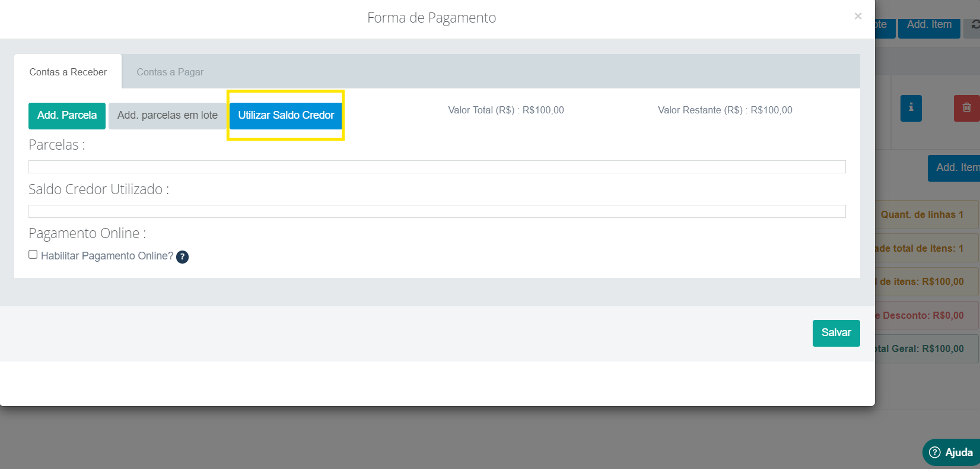The height and width of the screenshot is (469, 980).
Task: Click the Saldo Credor Utilizado field
Action: click(x=437, y=211)
